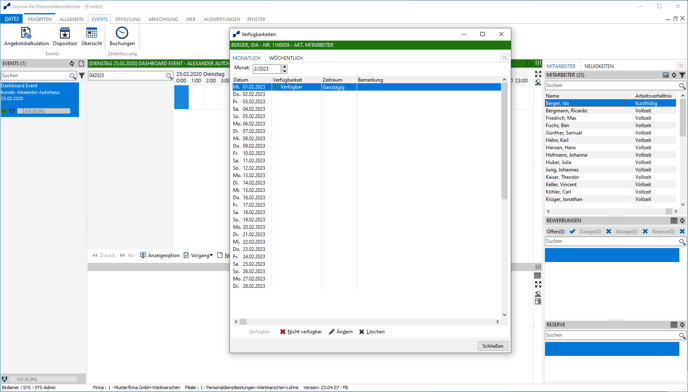Open the Mitarbeiter filter funnel
This screenshot has width=688, height=392.
click(x=682, y=75)
